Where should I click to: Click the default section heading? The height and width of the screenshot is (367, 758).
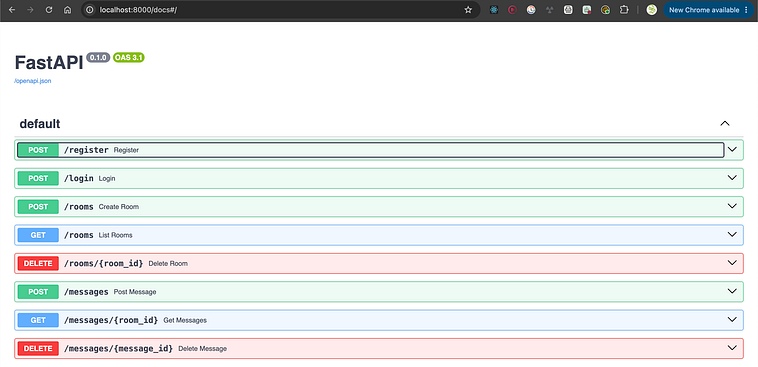[40, 124]
